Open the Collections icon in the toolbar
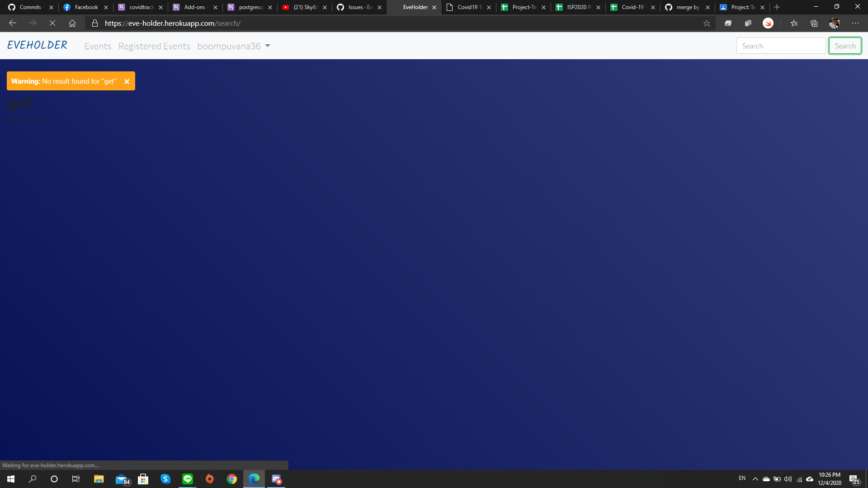The image size is (868, 488). [814, 23]
